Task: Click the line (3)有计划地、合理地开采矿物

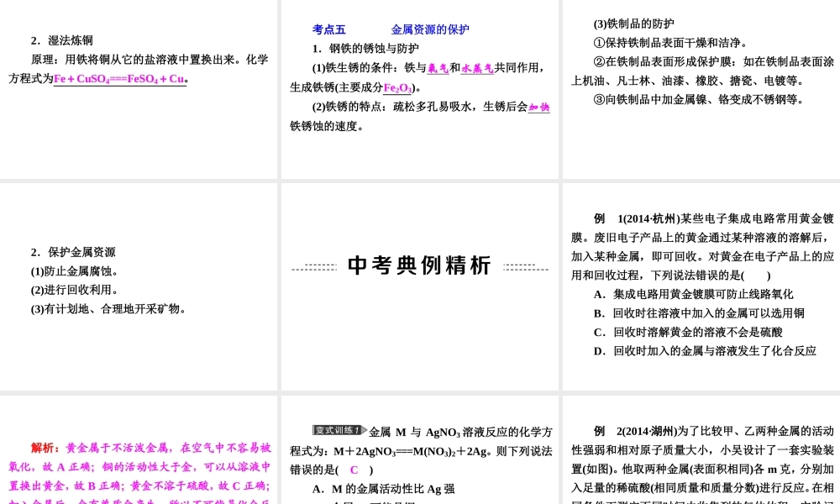Action: (108, 309)
